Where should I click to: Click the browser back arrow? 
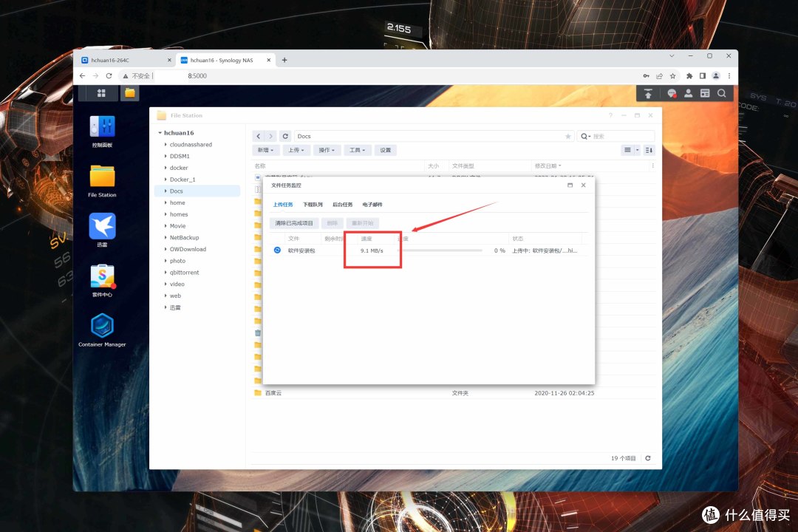click(x=83, y=76)
